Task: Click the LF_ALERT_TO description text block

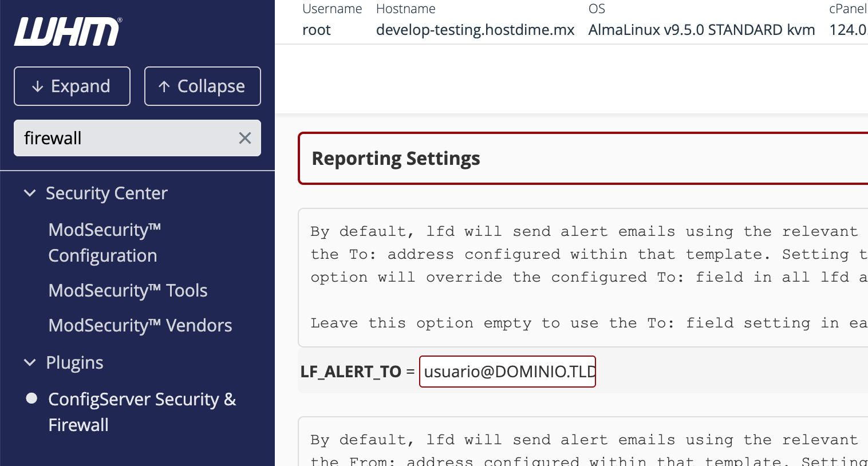Action: pyautogui.click(x=583, y=278)
